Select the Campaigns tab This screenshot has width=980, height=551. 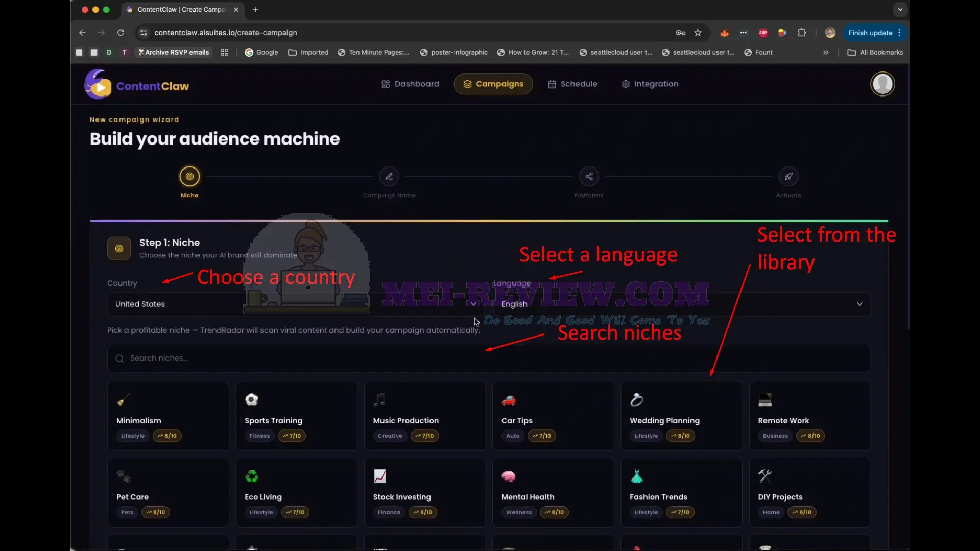pyautogui.click(x=493, y=84)
